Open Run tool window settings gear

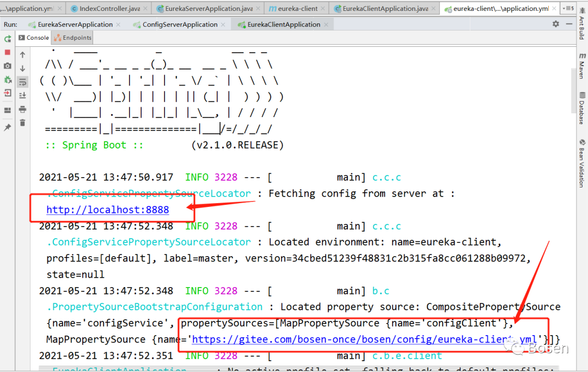point(556,24)
